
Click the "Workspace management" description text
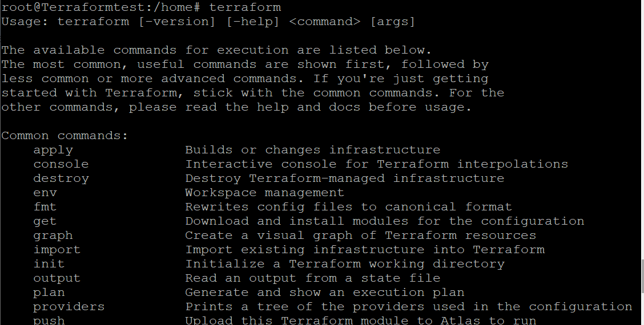[x=265, y=193]
